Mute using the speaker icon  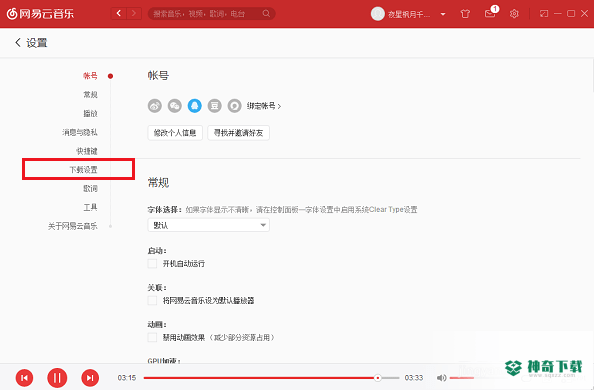tap(441, 378)
